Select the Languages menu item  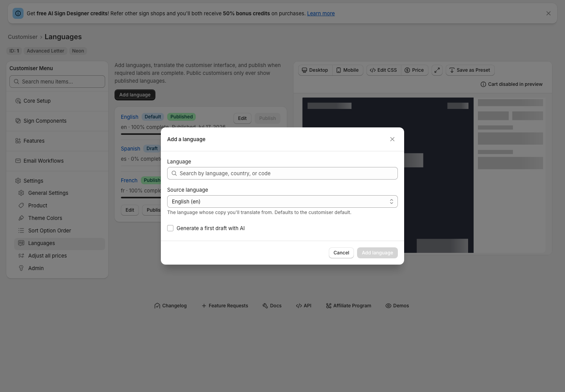tap(60, 243)
